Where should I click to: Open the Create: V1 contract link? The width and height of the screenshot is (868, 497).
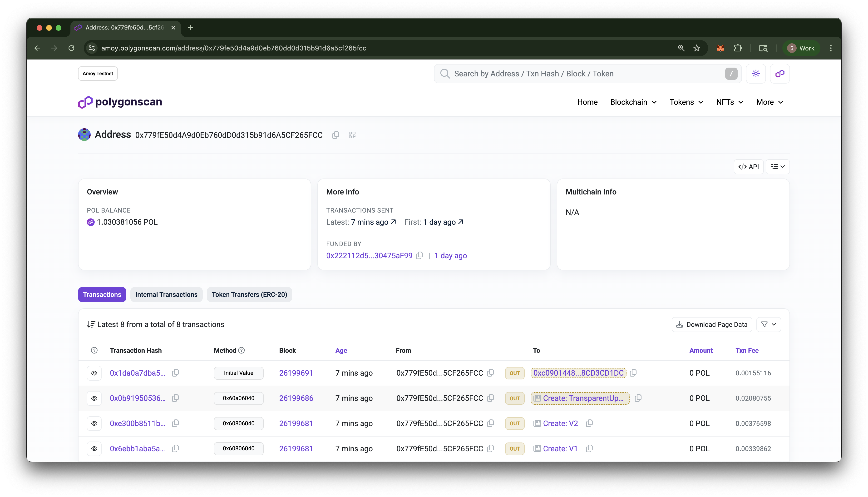[x=560, y=448]
